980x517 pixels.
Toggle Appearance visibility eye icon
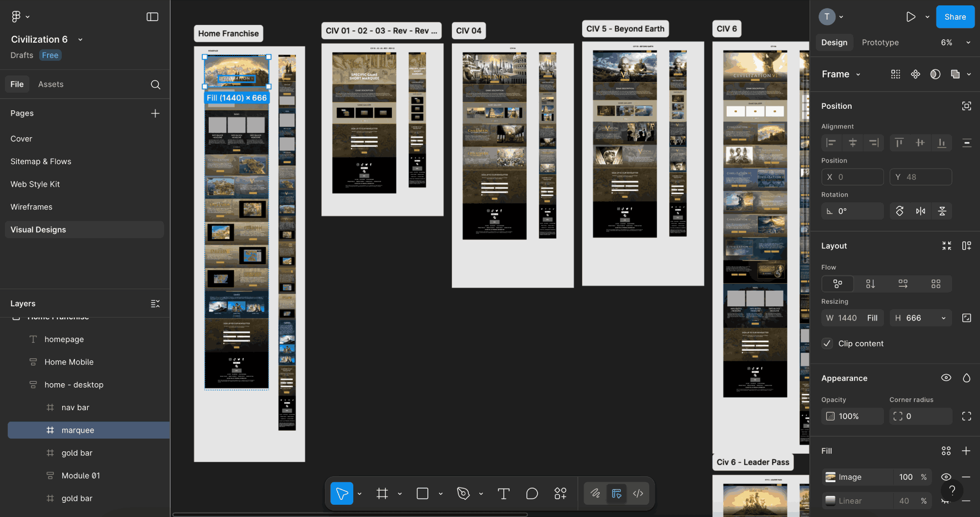[x=946, y=378]
